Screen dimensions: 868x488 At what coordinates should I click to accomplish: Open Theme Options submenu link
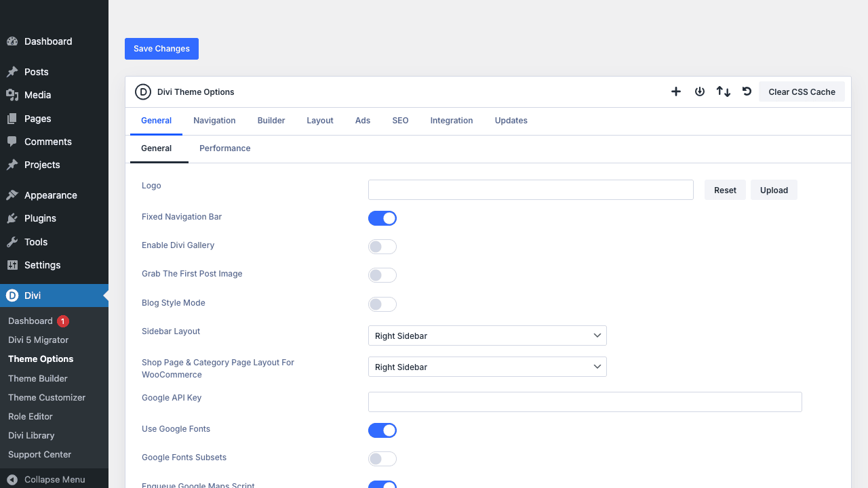pos(41,359)
